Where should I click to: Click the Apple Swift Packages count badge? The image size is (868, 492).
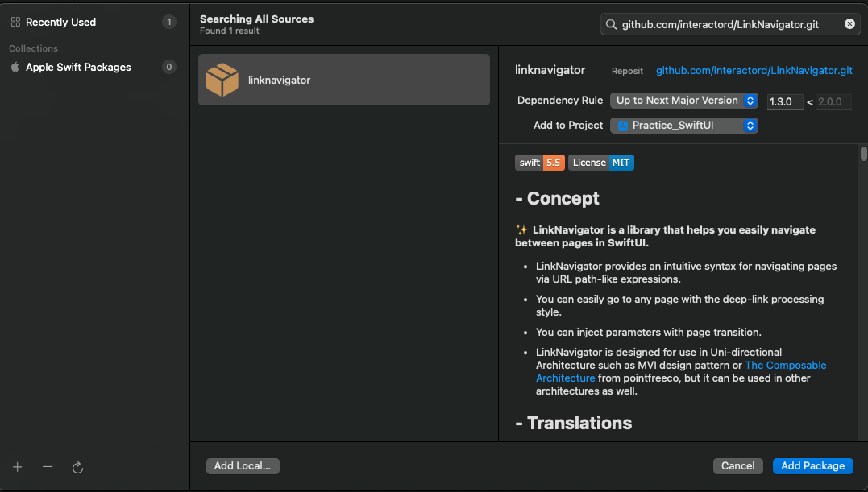click(x=168, y=68)
